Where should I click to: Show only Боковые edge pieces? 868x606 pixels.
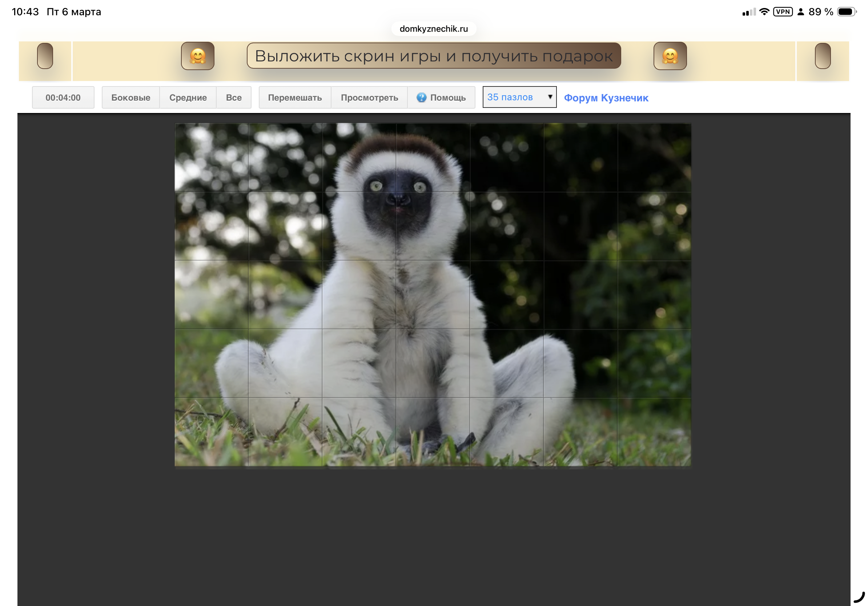[130, 97]
